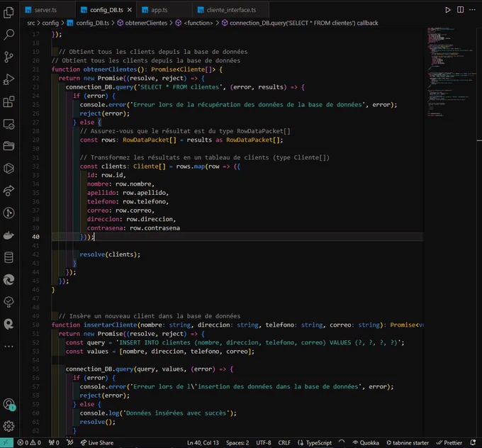Open the Docker view in activity bar
482x448 pixels.
pos(9,235)
